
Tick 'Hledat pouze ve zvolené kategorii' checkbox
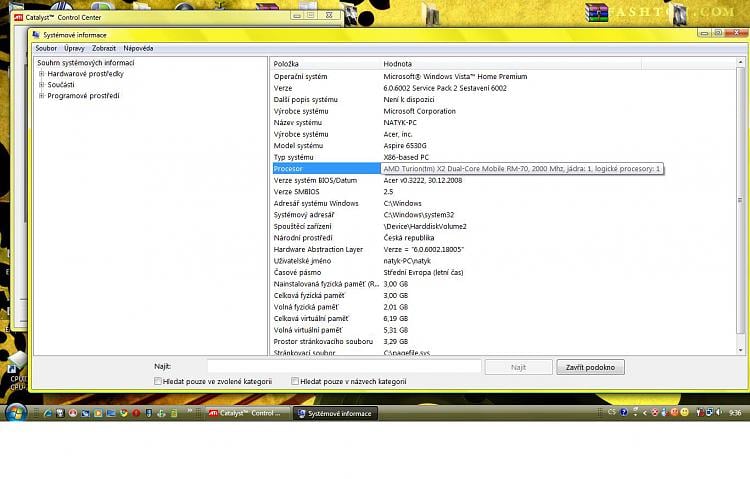(x=158, y=381)
